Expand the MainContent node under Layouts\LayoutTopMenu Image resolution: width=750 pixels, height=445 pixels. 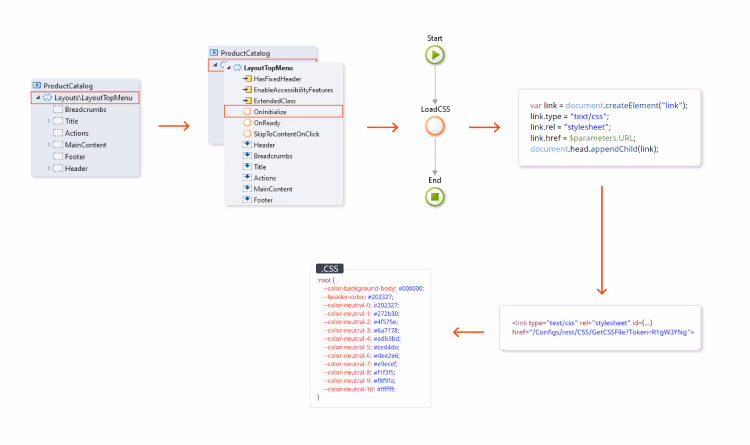(49, 145)
